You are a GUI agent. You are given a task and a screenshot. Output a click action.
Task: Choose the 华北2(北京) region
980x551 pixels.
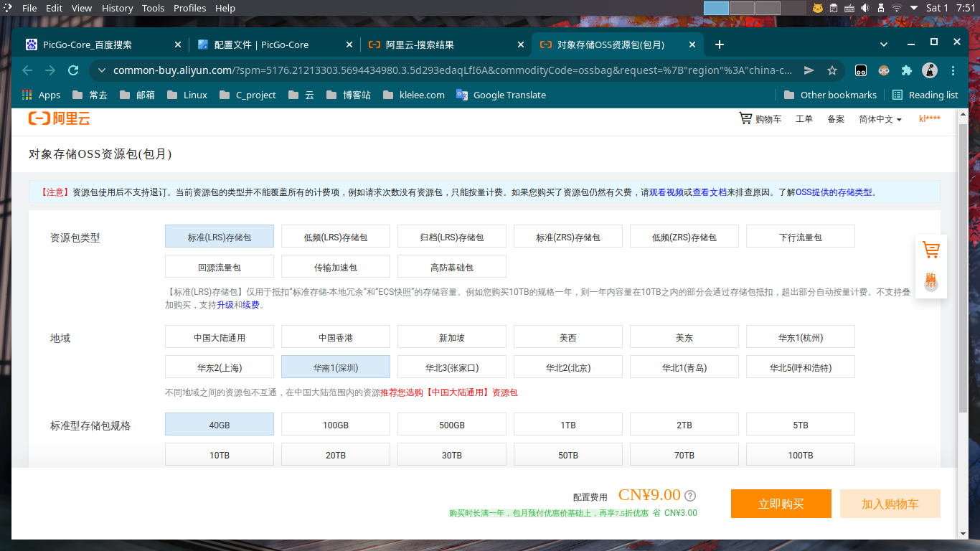click(x=568, y=367)
